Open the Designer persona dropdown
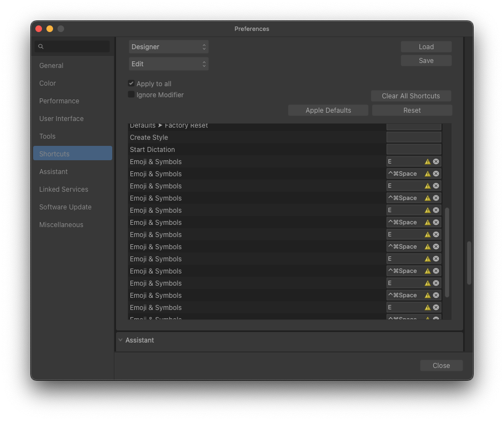504x421 pixels. 168,46
